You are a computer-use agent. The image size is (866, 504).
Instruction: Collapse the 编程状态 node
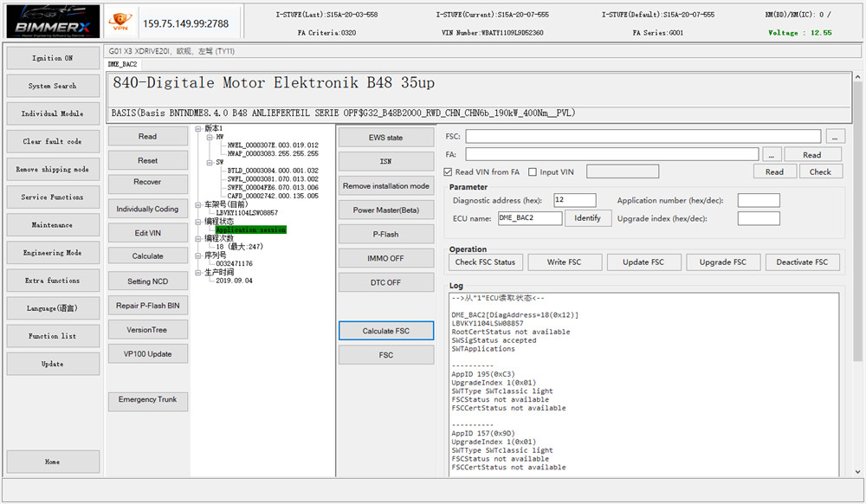198,222
